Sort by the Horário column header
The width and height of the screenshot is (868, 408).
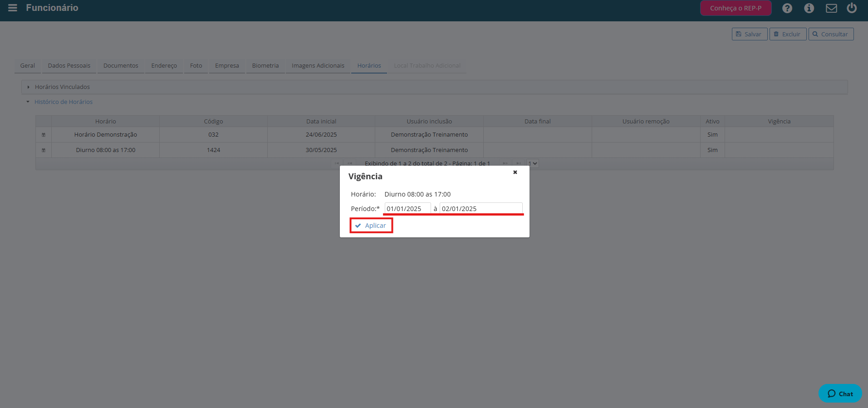(x=106, y=121)
